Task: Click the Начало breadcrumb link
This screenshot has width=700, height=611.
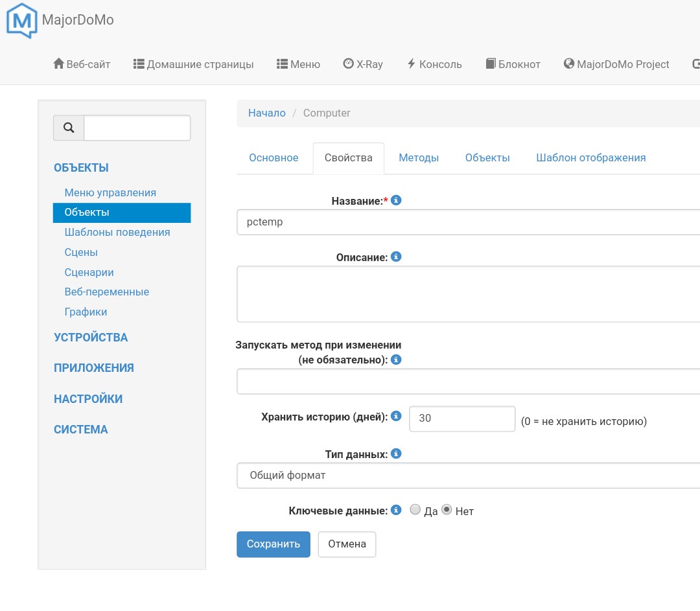Action: [x=266, y=113]
